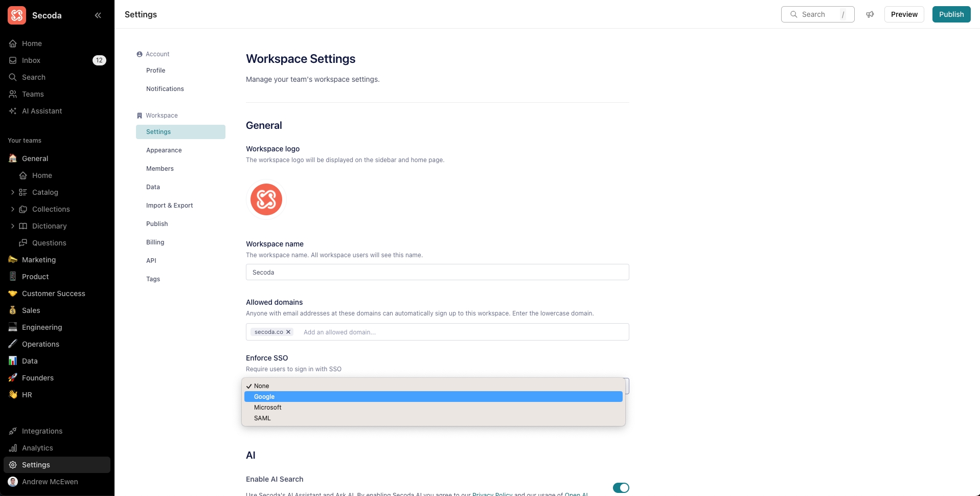Open the API settings page
The image size is (980, 496).
[180, 261]
